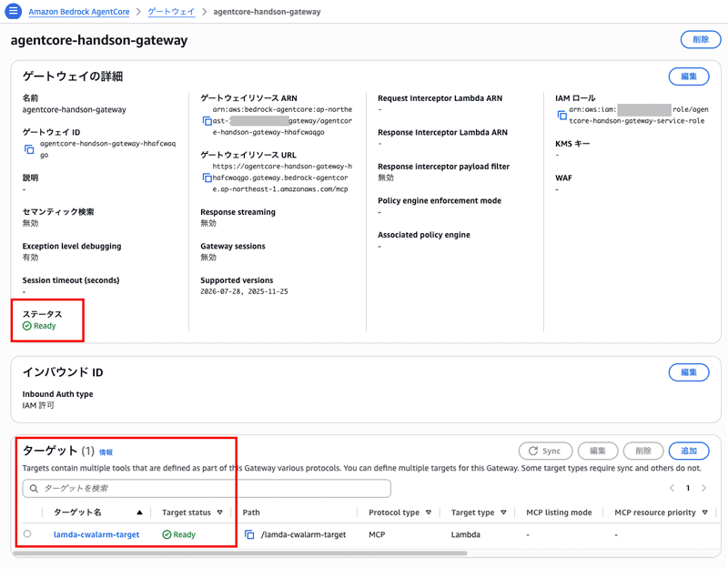Copy the IAM role ARN
This screenshot has height=569, width=728.
[561, 116]
